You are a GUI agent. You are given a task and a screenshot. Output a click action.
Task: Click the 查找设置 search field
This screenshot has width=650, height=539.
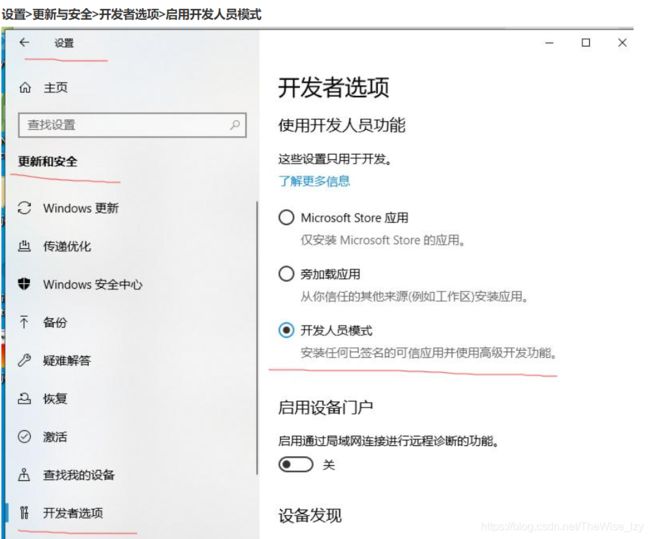(132, 125)
